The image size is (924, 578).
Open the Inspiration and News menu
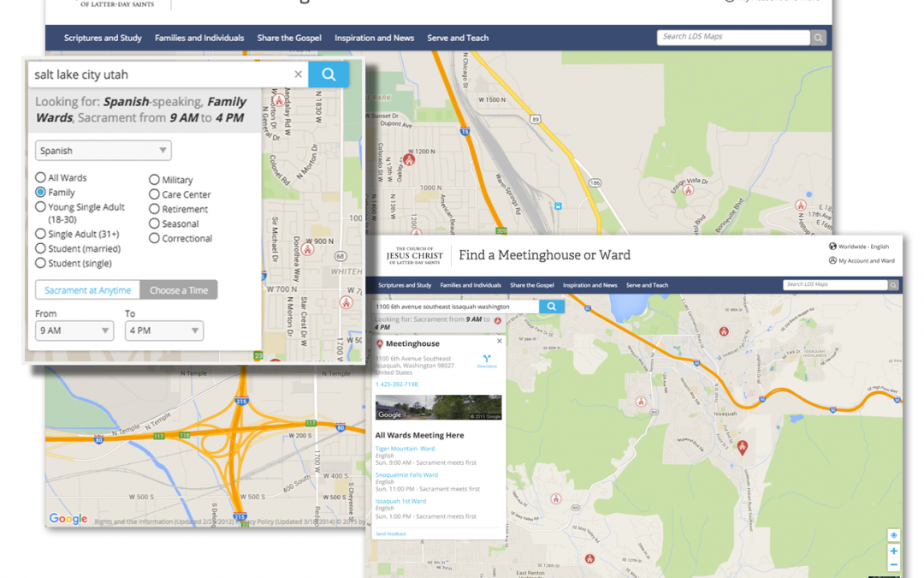(374, 38)
